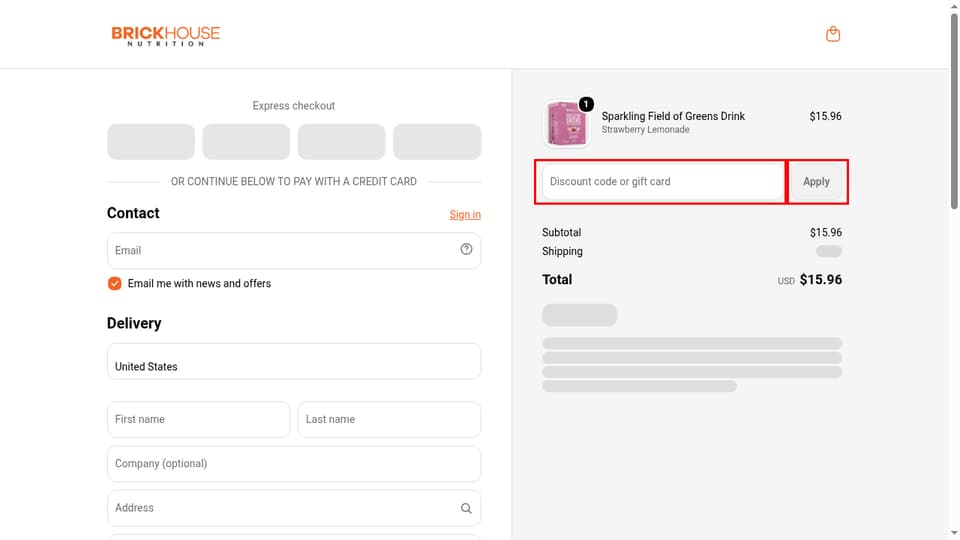Click the page vertical scrollbar thumb
Screen dimensions: 960x540
954,111
